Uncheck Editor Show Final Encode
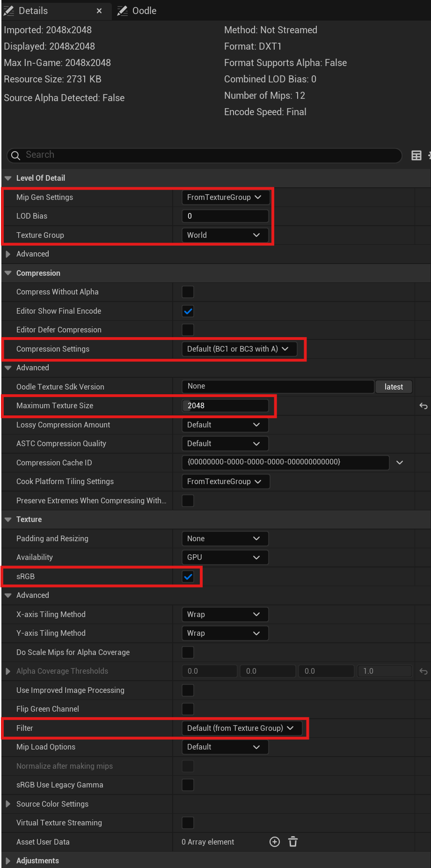The width and height of the screenshot is (431, 868). [188, 311]
